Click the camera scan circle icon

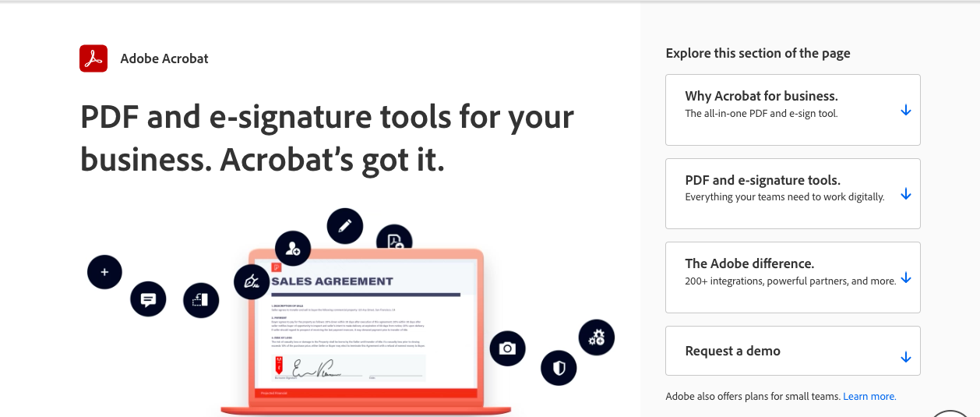coord(507,348)
